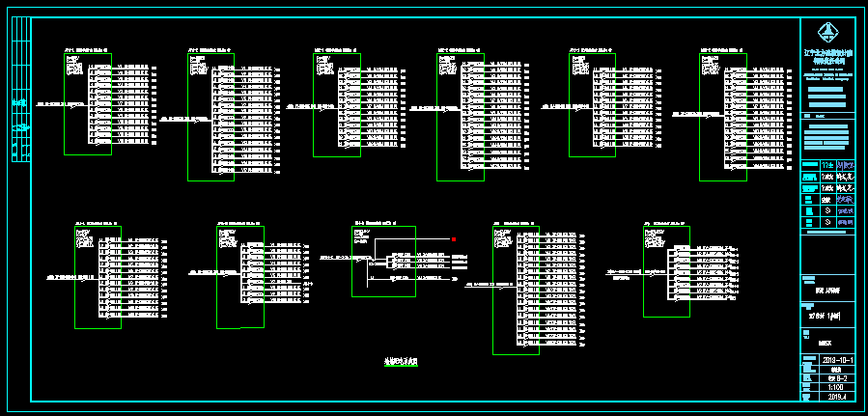868x416 pixels.
Task: Select the top-left green distribution panel box
Action: pyautogui.click(x=75, y=103)
